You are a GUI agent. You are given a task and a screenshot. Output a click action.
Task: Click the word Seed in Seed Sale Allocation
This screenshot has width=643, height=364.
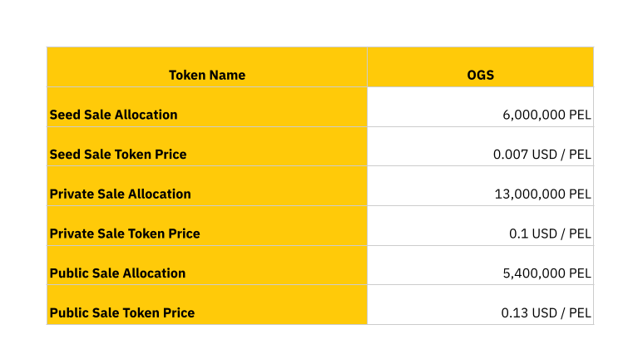[65, 115]
